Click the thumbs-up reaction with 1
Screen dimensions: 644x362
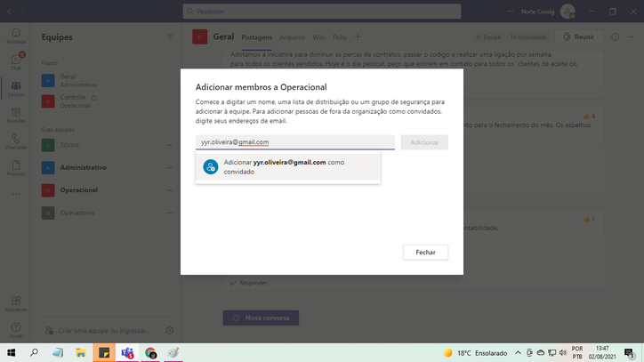point(589,219)
